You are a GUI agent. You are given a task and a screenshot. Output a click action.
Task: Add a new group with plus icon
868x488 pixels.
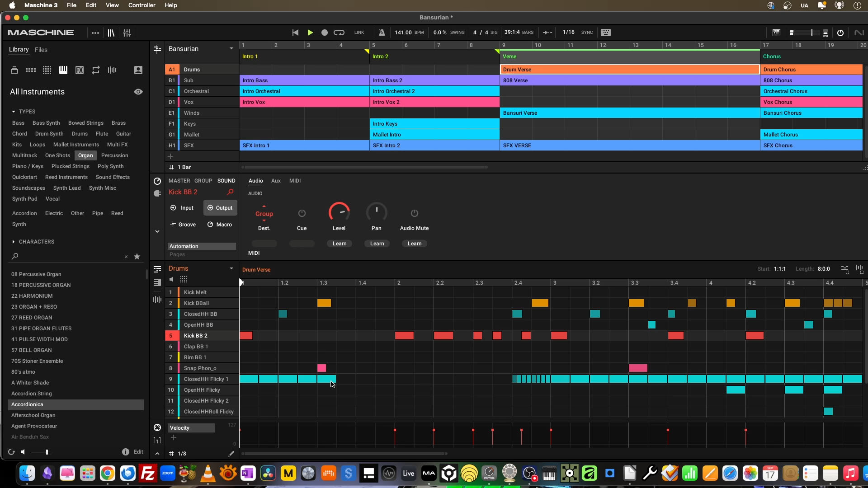point(170,156)
